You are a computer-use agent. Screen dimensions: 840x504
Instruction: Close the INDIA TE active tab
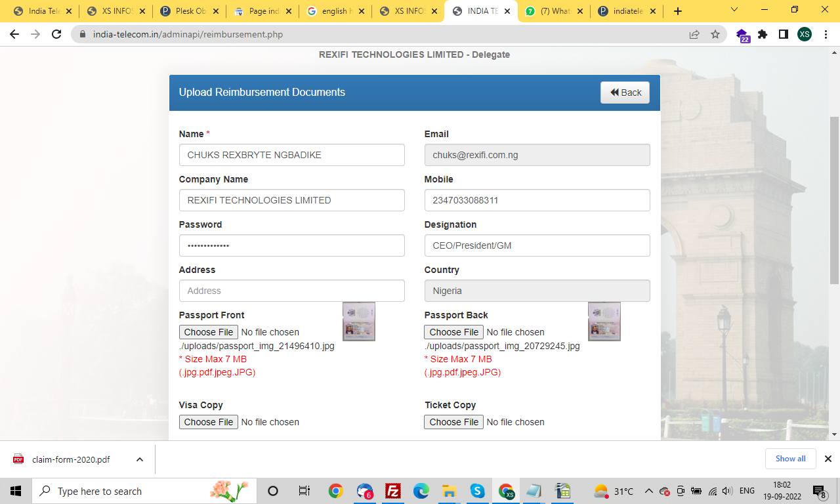point(508,11)
